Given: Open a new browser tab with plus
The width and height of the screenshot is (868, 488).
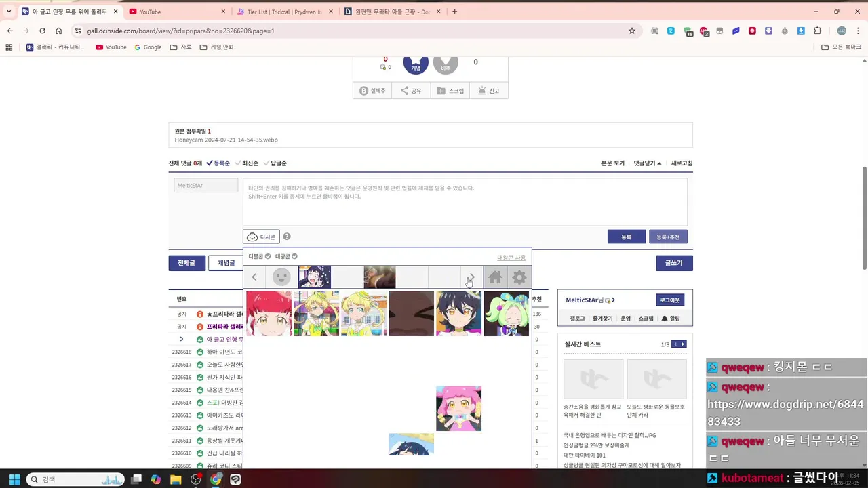Looking at the screenshot, I should coord(454,12).
